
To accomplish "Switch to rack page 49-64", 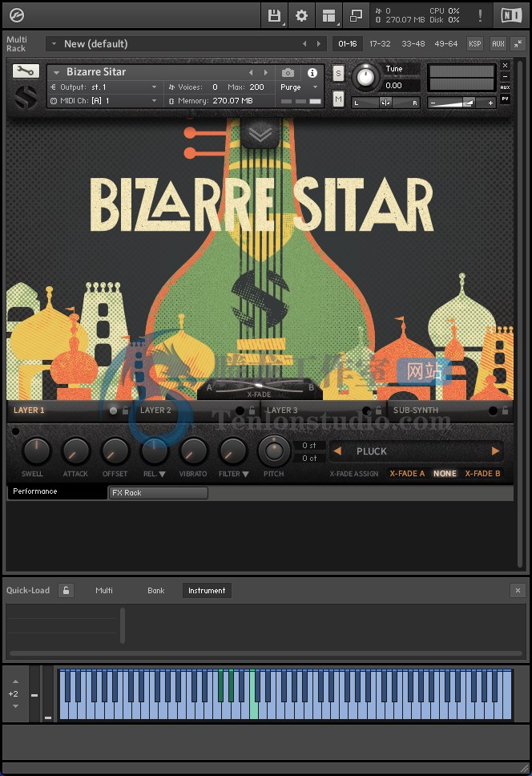I will pos(446,44).
